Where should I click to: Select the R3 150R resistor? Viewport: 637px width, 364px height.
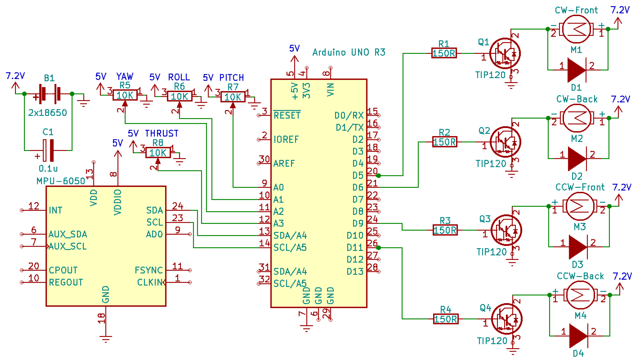point(445,230)
